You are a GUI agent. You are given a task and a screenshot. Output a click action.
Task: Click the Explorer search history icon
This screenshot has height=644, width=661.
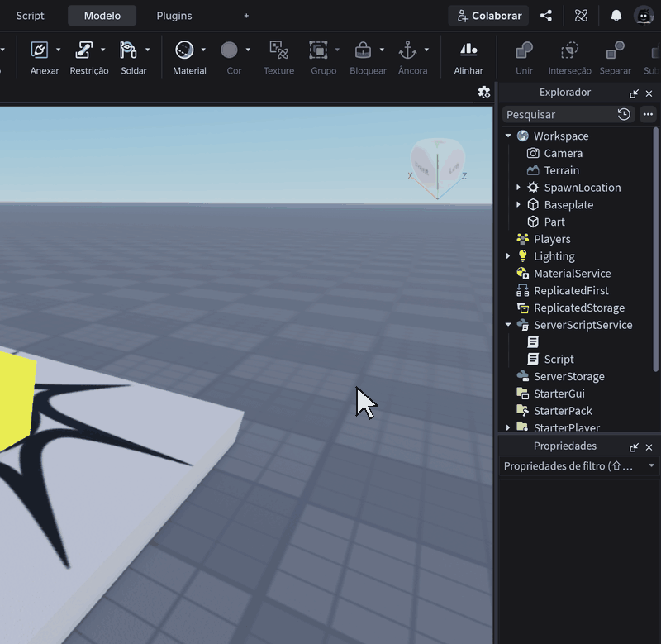(x=624, y=114)
